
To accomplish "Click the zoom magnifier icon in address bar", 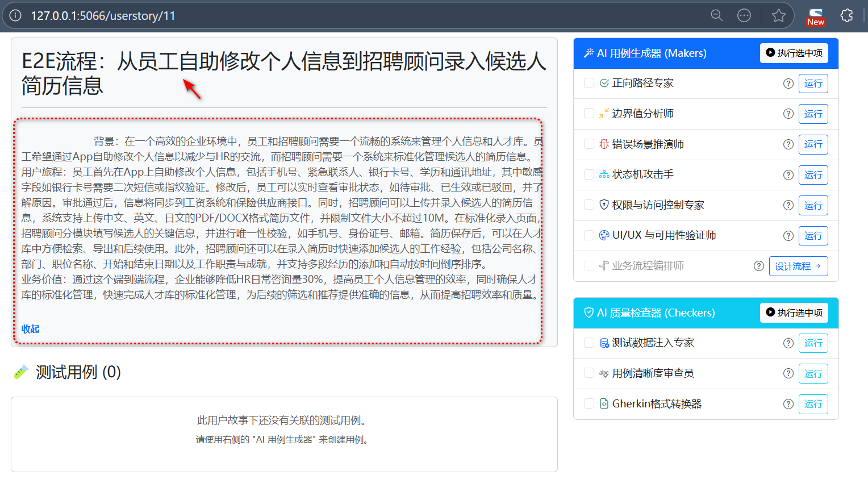I will coord(717,15).
